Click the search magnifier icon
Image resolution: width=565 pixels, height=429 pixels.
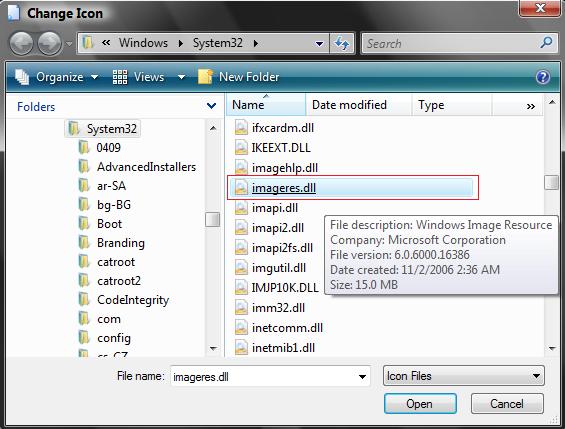pyautogui.click(x=546, y=43)
